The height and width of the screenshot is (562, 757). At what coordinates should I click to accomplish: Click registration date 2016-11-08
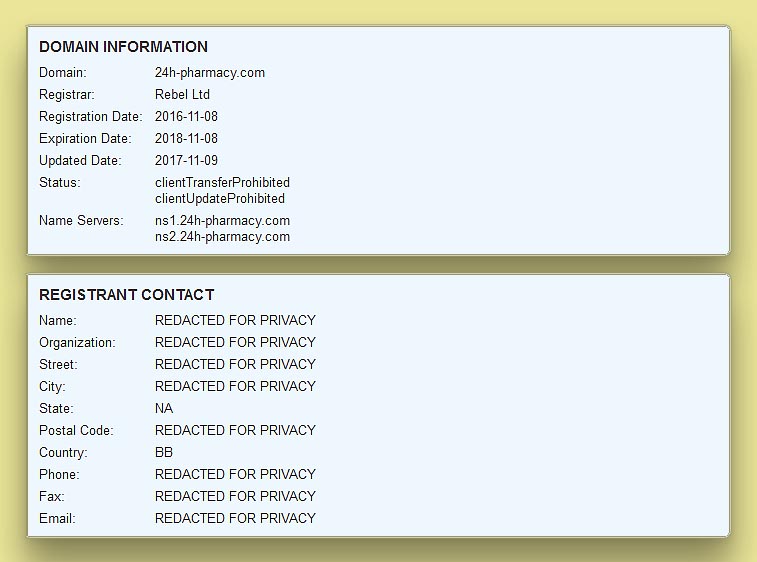186,117
